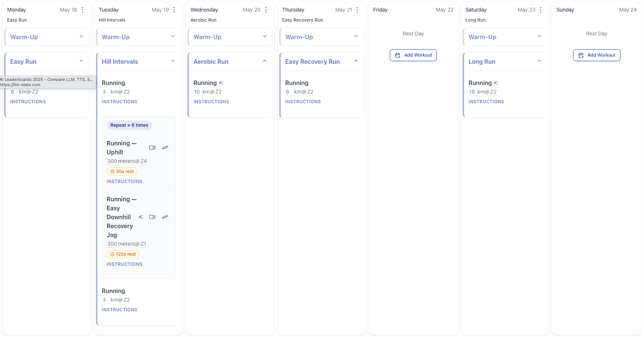
Task: Collapse the Easy Run section
Action: 81,61
